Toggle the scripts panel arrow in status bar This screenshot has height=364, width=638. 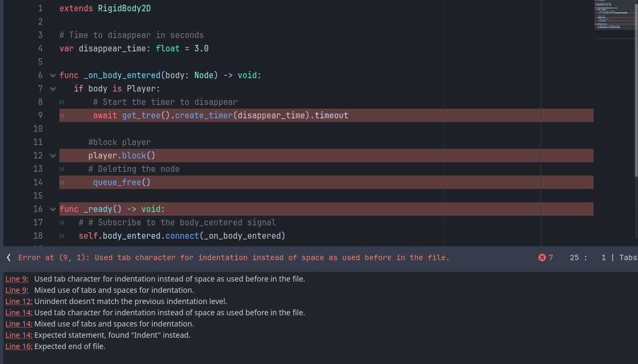(9, 257)
